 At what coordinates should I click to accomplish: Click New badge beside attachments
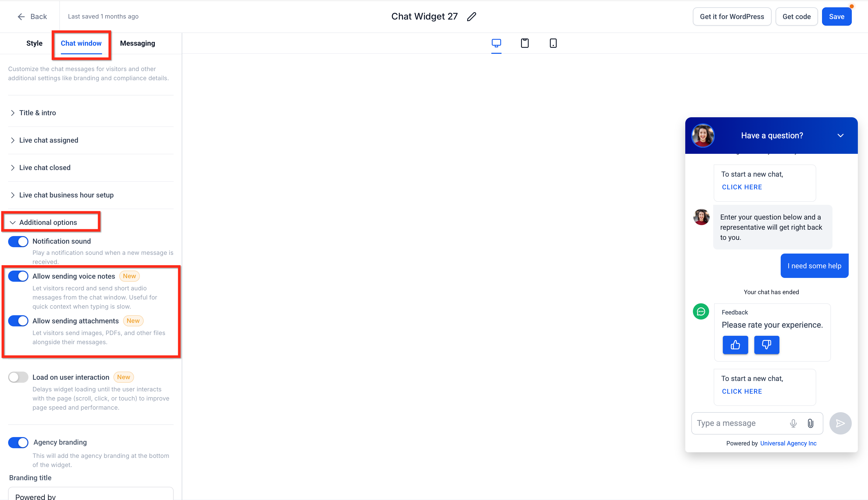point(133,321)
